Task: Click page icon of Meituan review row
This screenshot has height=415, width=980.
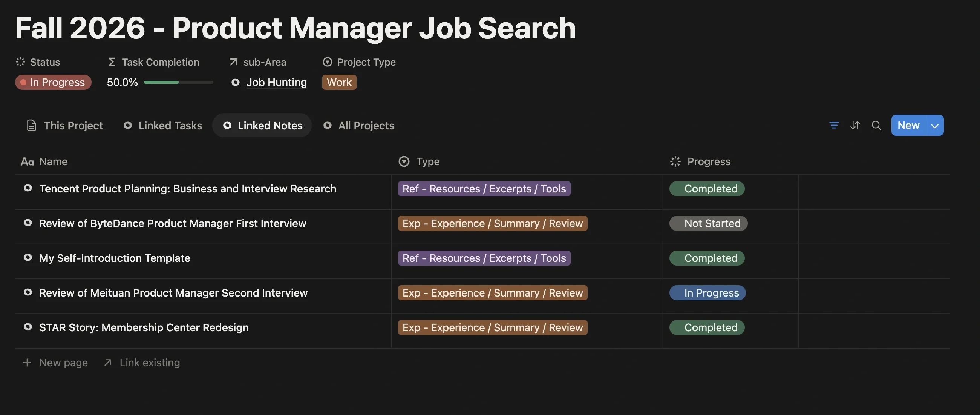Action: 28,292
